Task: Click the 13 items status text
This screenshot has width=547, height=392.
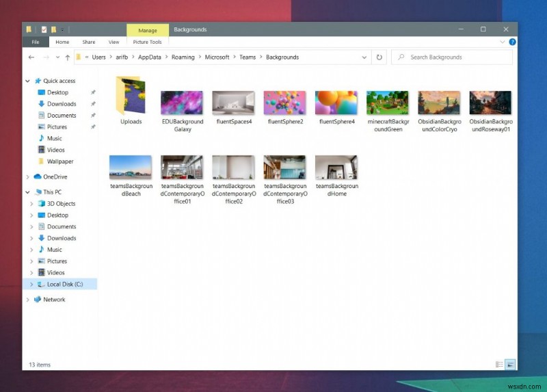Action: click(40, 365)
